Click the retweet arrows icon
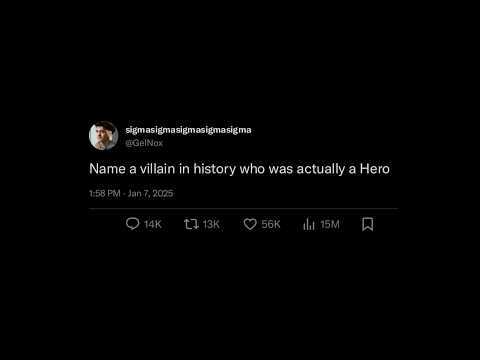 [191, 224]
